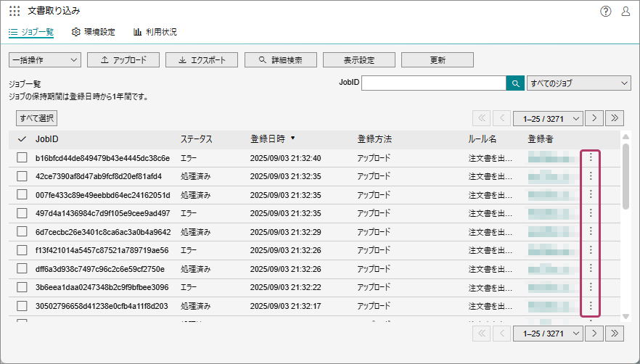
Task: Open the help question mark icon
Action: click(606, 11)
